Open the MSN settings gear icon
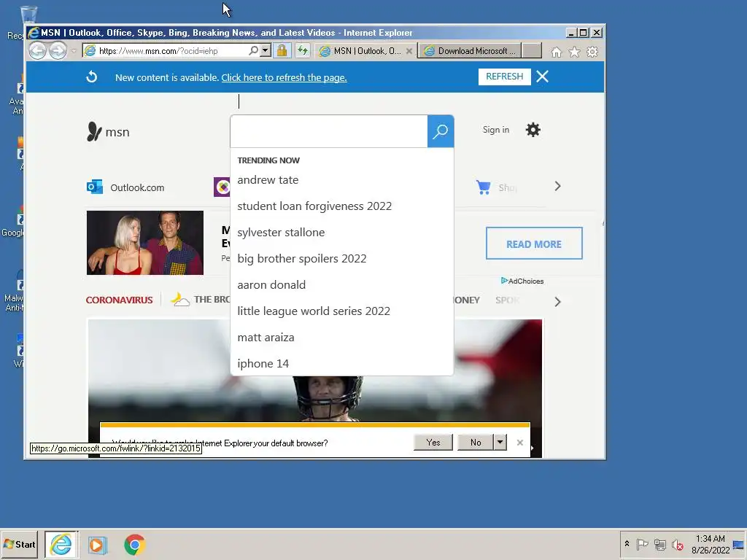Viewport: 747px width, 560px height. click(533, 130)
